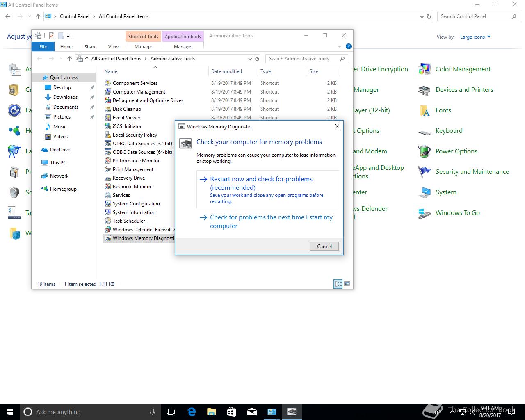The image size is (525, 420).
Task: Launch Microsoft Edge from the taskbar
Action: (191, 412)
